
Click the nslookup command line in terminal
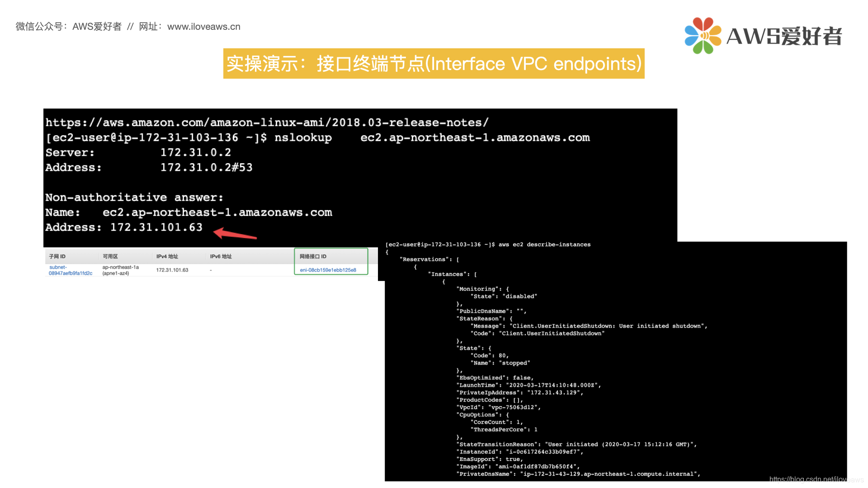(317, 137)
